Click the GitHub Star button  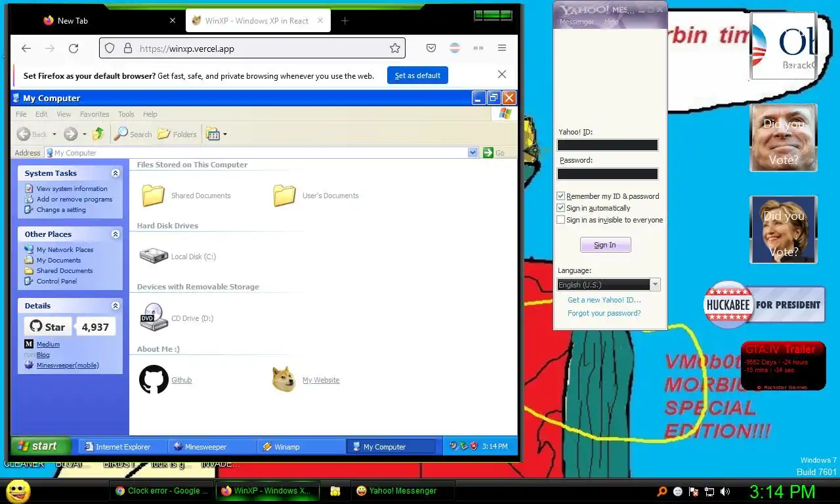(47, 327)
